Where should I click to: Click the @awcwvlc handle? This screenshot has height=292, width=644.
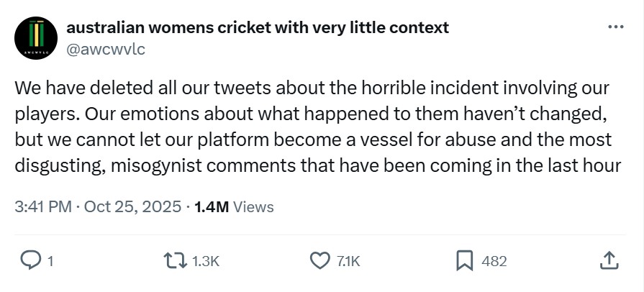click(x=107, y=48)
